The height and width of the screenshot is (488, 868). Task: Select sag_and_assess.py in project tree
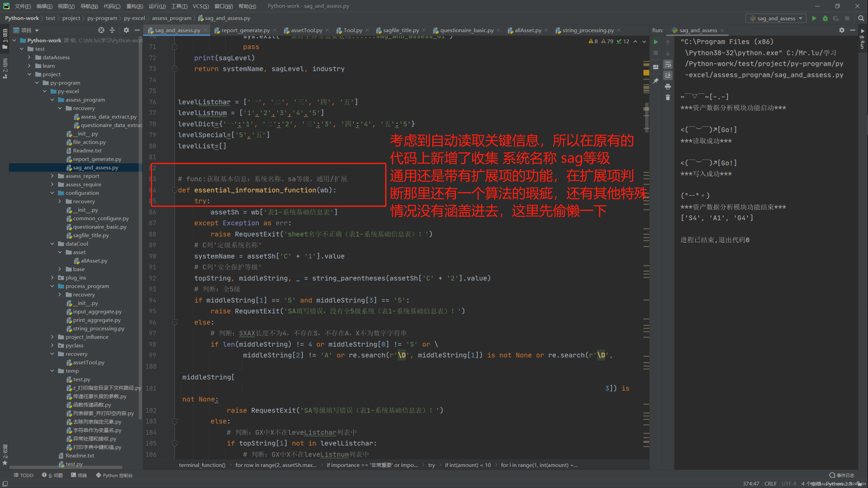pyautogui.click(x=96, y=167)
